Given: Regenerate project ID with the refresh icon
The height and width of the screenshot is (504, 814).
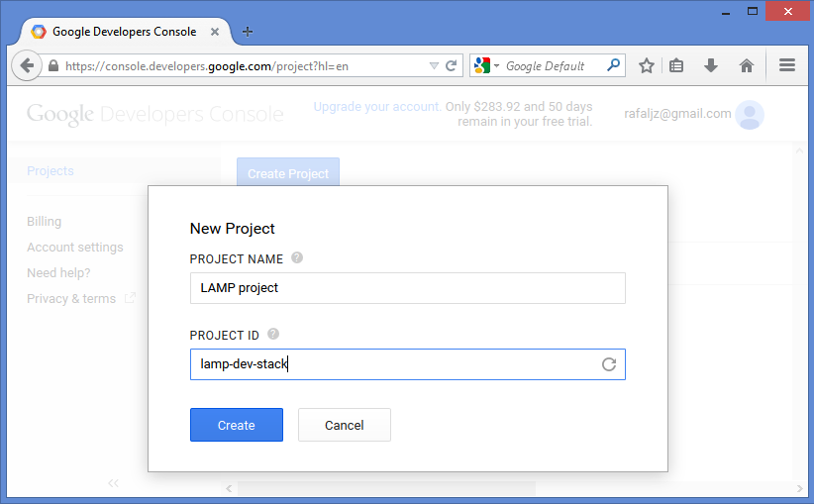Looking at the screenshot, I should (x=609, y=364).
